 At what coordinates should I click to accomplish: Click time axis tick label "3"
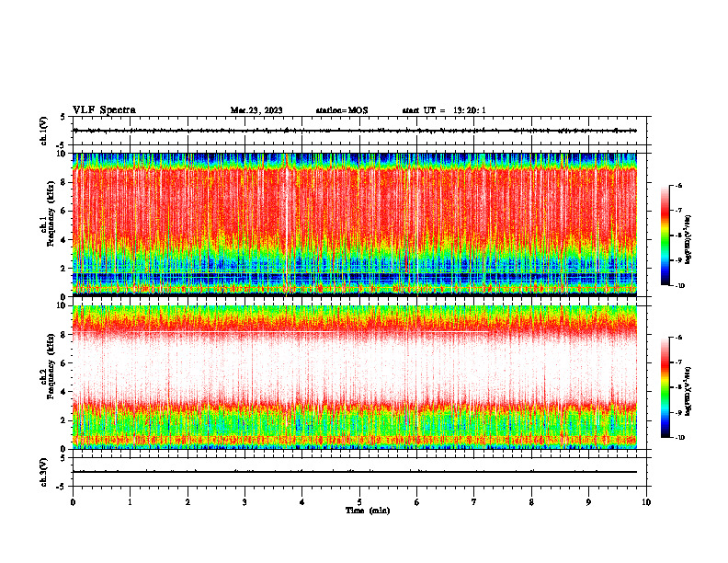click(x=245, y=502)
